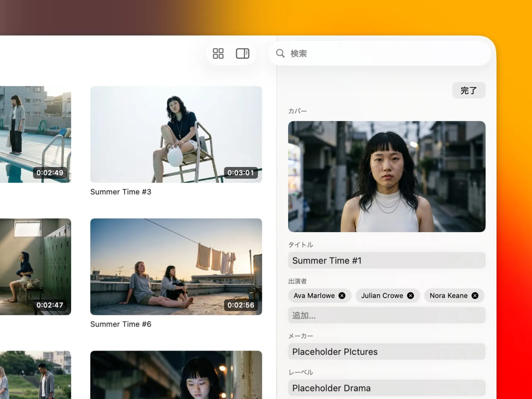
Task: Open the locker room video lasting 0:02:47
Action: pos(35,267)
